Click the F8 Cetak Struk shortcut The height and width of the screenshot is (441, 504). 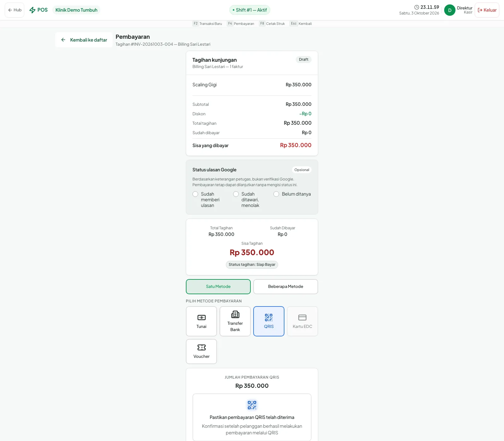pyautogui.click(x=272, y=24)
